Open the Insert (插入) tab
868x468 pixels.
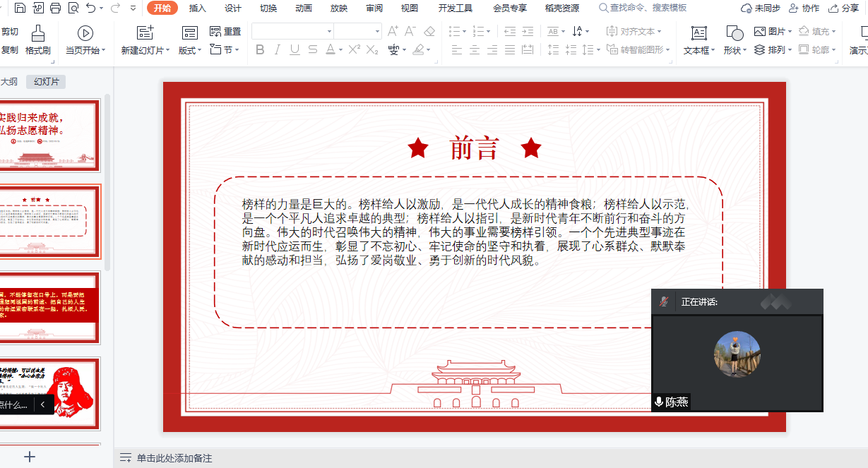point(198,8)
